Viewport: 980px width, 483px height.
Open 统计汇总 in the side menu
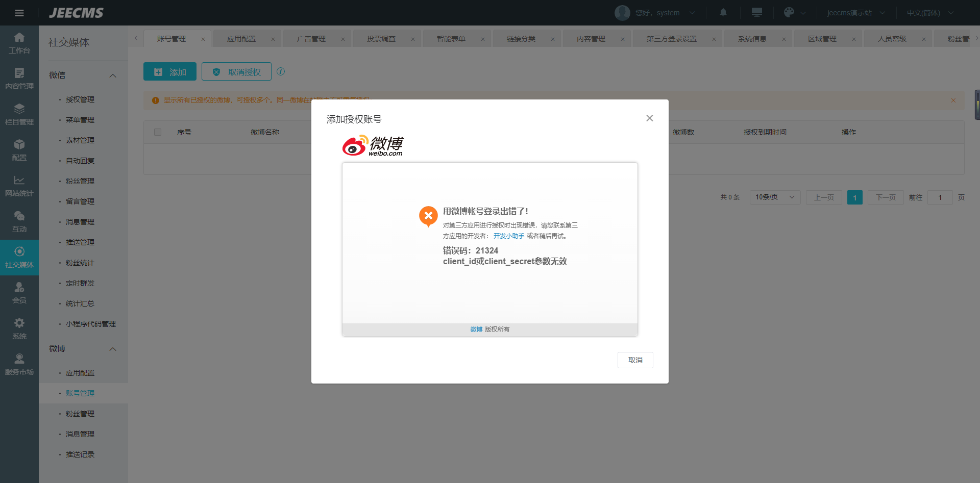(x=80, y=303)
